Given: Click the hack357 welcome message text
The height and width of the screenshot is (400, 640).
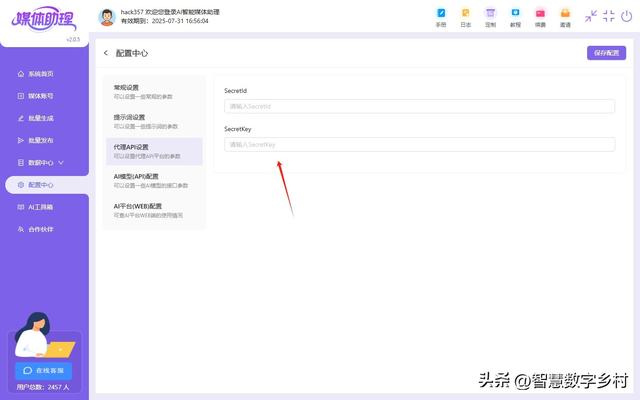Looking at the screenshot, I should pos(170,12).
